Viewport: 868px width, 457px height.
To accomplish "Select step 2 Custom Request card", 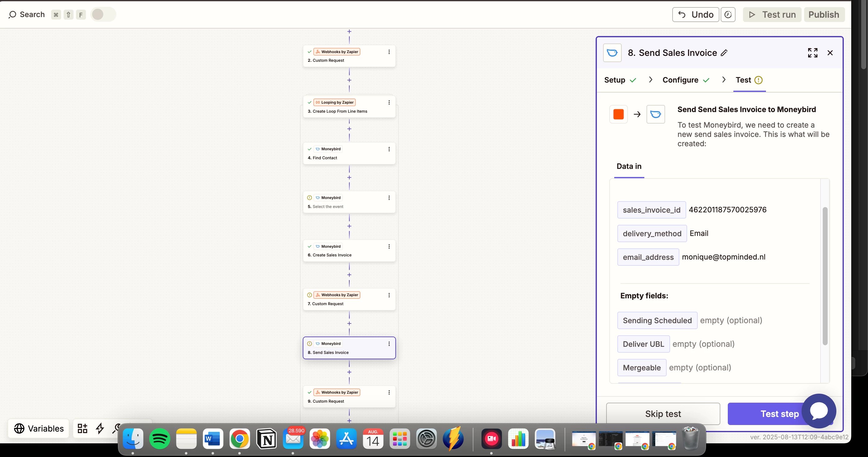I will [x=349, y=56].
